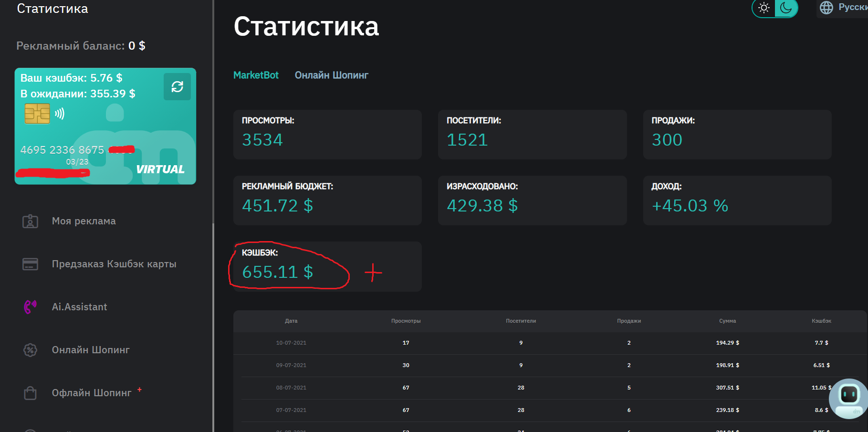This screenshot has width=868, height=432.
Task: Click the Онлайн Шопинг percent badge icon
Action: [30, 350]
